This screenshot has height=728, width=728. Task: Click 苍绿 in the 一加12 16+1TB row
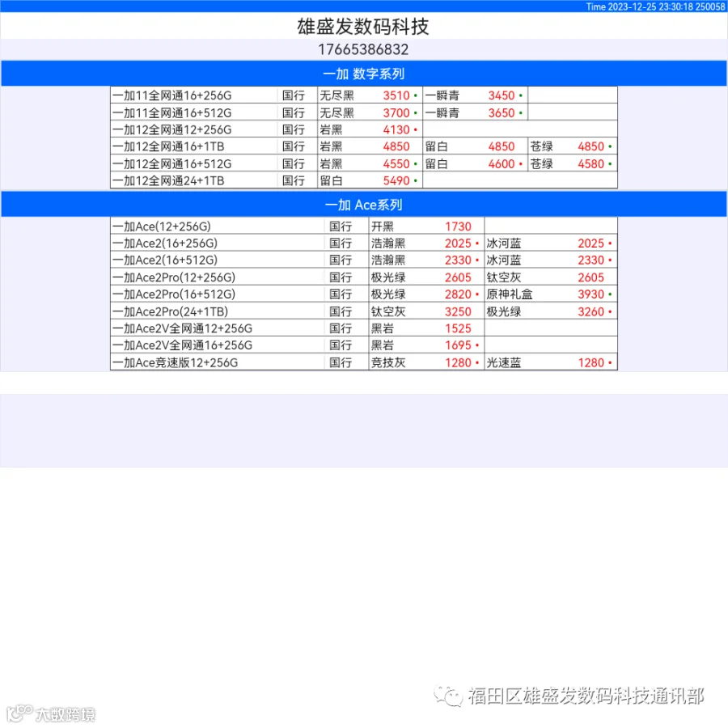(541, 146)
